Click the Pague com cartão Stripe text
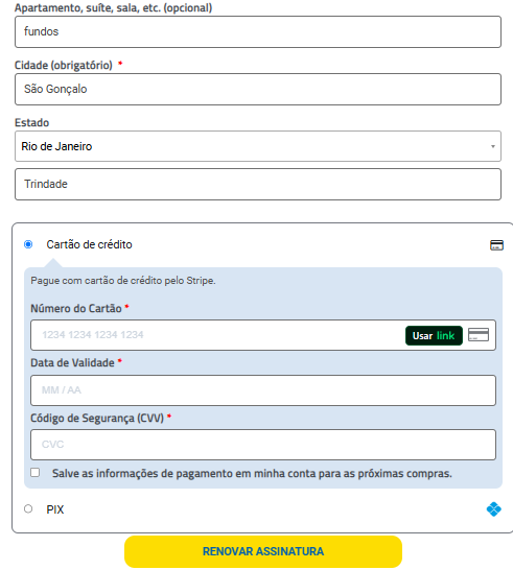Image resolution: width=514 pixels, height=570 pixels. tap(123, 281)
